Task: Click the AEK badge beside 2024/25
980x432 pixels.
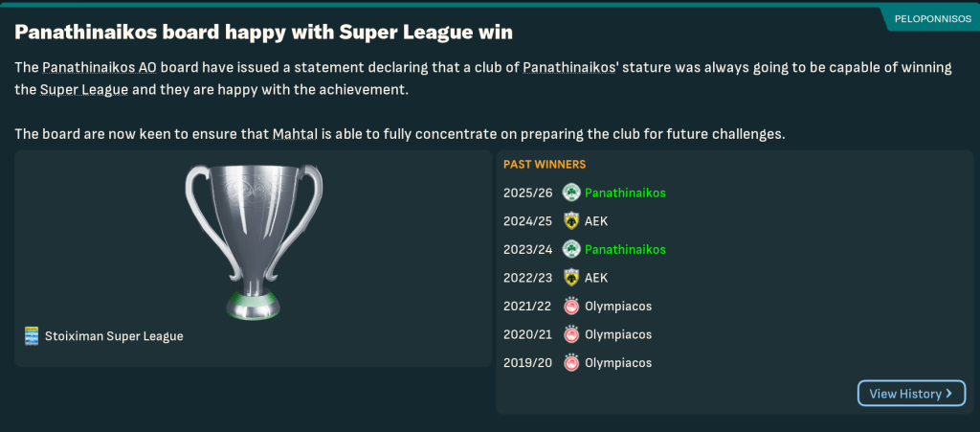Action: (571, 221)
